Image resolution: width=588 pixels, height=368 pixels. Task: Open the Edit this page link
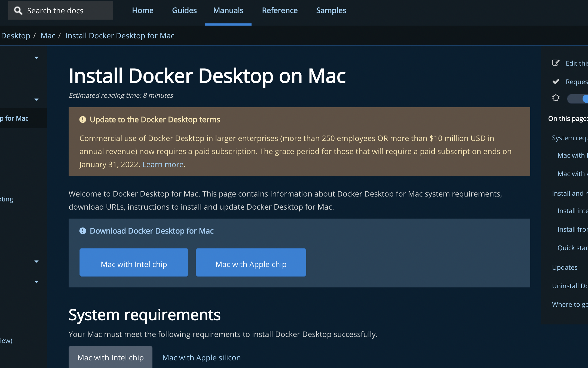pos(577,63)
